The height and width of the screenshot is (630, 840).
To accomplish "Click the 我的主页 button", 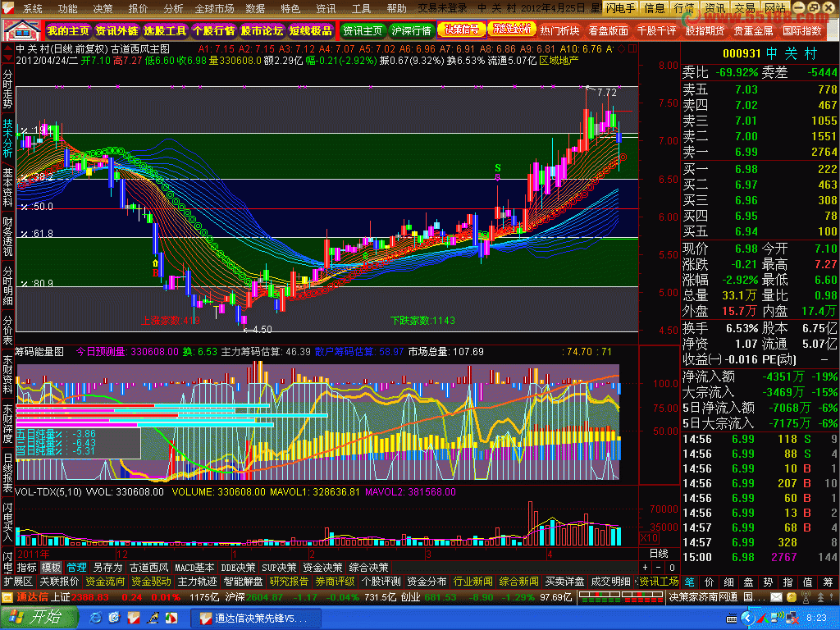I will (68, 30).
